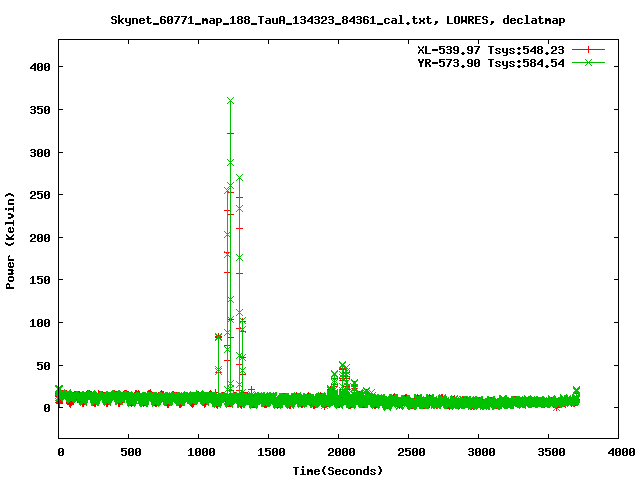
Task: Click the 350 y-axis tick label
Action: coord(40,110)
